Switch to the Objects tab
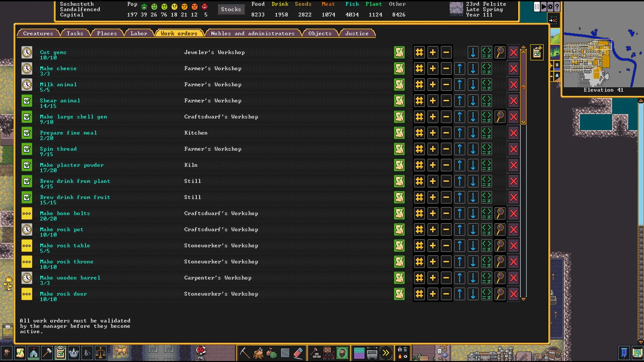The height and width of the screenshot is (362, 644). coord(320,33)
